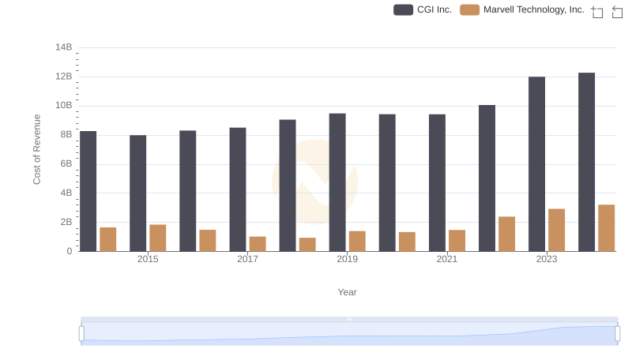Click the y-axis label 8B
This screenshot has width=632, height=364.
point(66,134)
